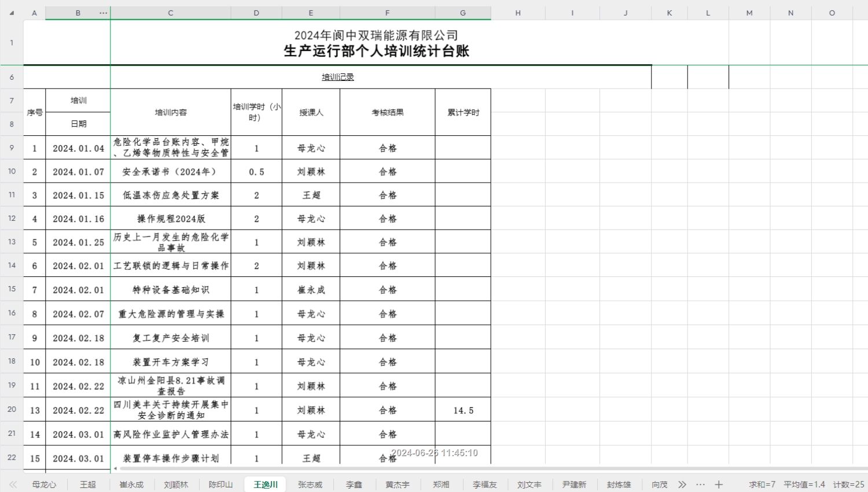Select the 低温冻伤应急处置方案 cell

click(x=171, y=195)
